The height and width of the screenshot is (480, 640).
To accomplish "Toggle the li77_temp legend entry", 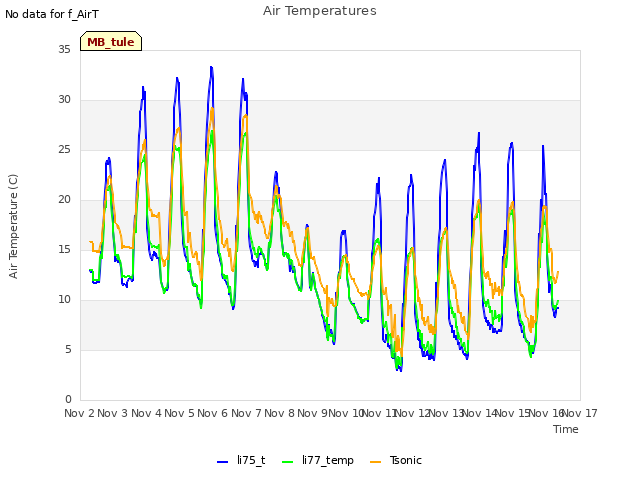I will (318, 460).
